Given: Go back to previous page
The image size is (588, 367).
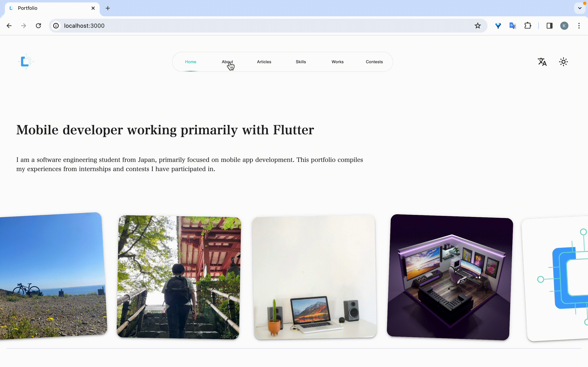Looking at the screenshot, I should [x=9, y=26].
